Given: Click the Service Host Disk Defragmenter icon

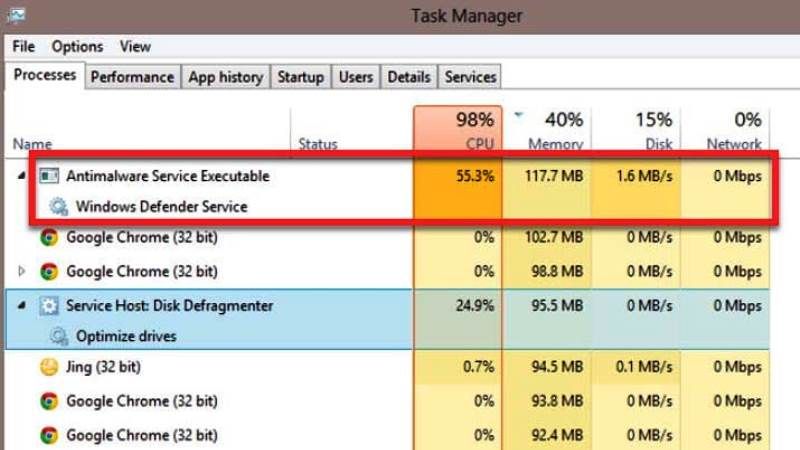Looking at the screenshot, I should 49,306.
